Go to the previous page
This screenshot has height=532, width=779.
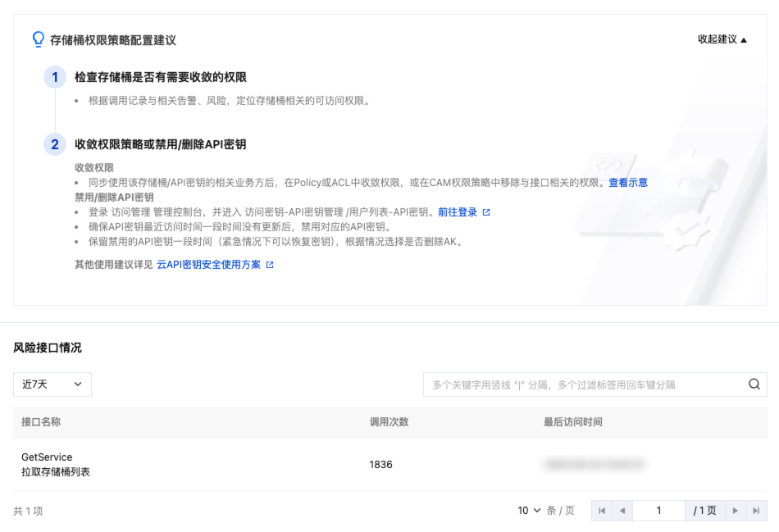click(622, 511)
